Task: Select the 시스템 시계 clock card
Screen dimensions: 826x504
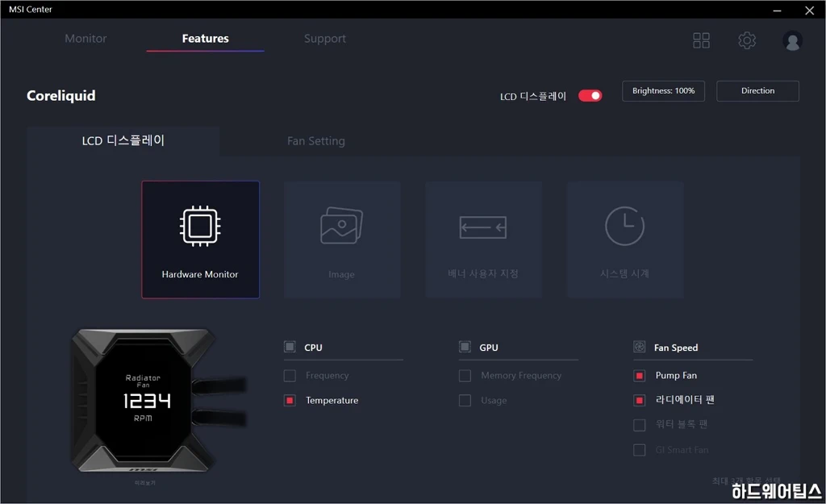Action: point(625,240)
